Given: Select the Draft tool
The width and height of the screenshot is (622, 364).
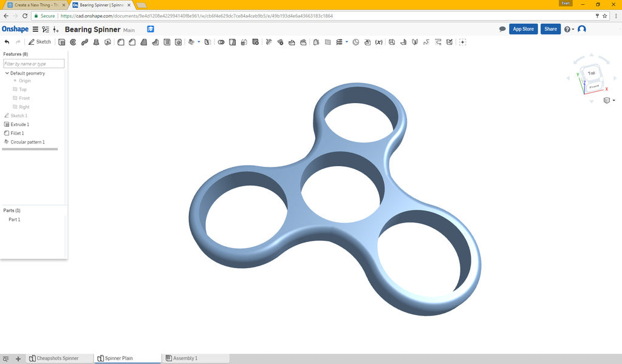Looking at the screenshot, I should pyautogui.click(x=143, y=42).
